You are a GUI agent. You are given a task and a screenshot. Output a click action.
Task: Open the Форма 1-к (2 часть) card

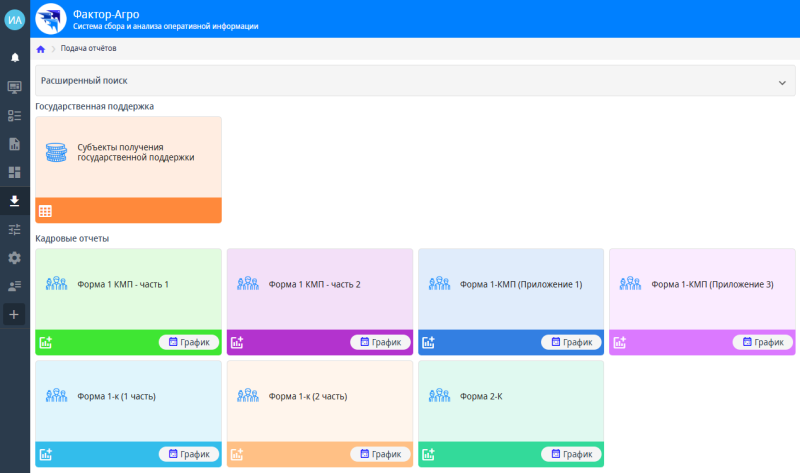[x=319, y=397]
